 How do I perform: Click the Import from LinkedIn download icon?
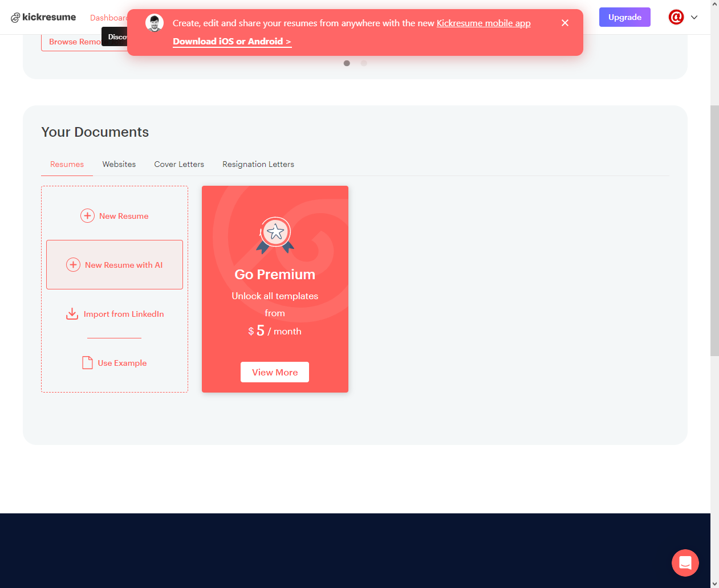coord(72,314)
